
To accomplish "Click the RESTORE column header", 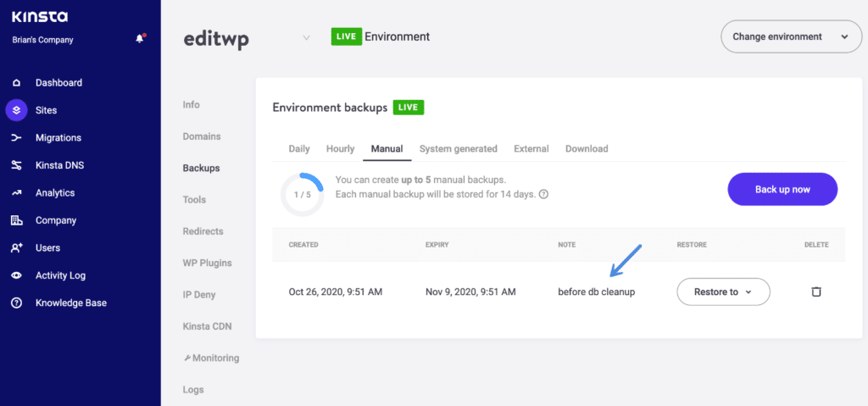I will tap(692, 245).
